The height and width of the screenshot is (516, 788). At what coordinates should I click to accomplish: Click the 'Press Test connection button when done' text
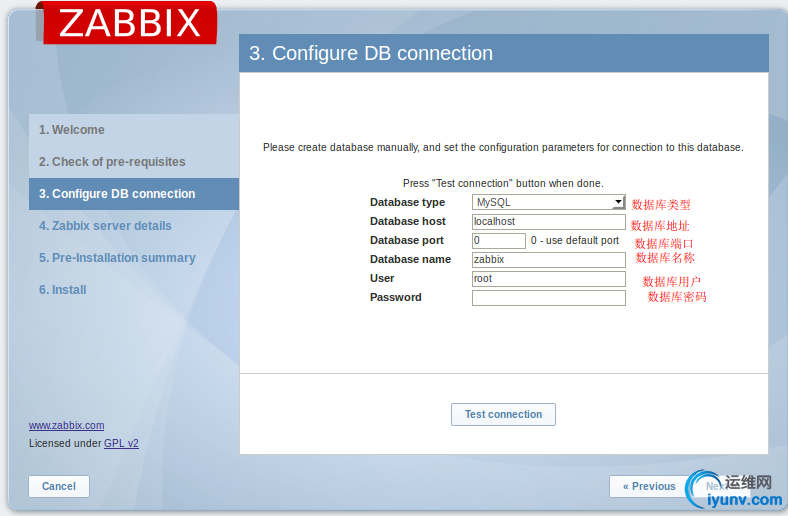503,183
